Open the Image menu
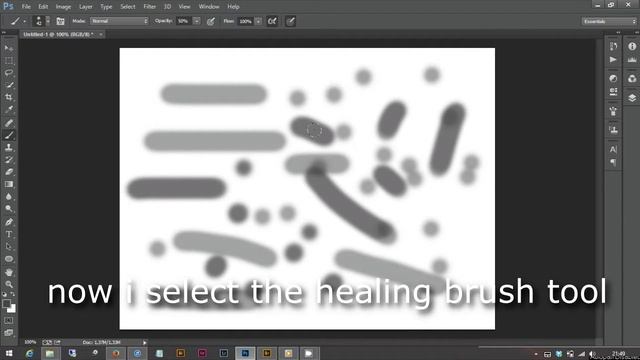The image size is (640, 360). click(x=63, y=7)
